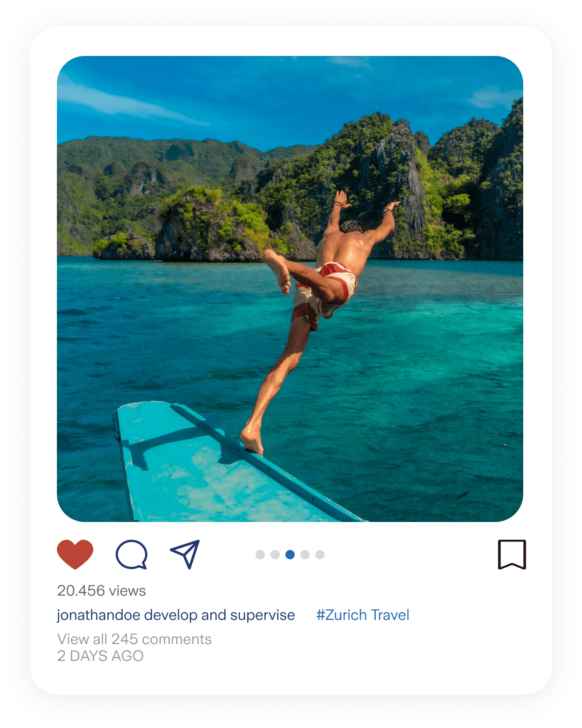This screenshot has height=728, width=582.
Task: Share the post via paper plane icon
Action: point(185,554)
